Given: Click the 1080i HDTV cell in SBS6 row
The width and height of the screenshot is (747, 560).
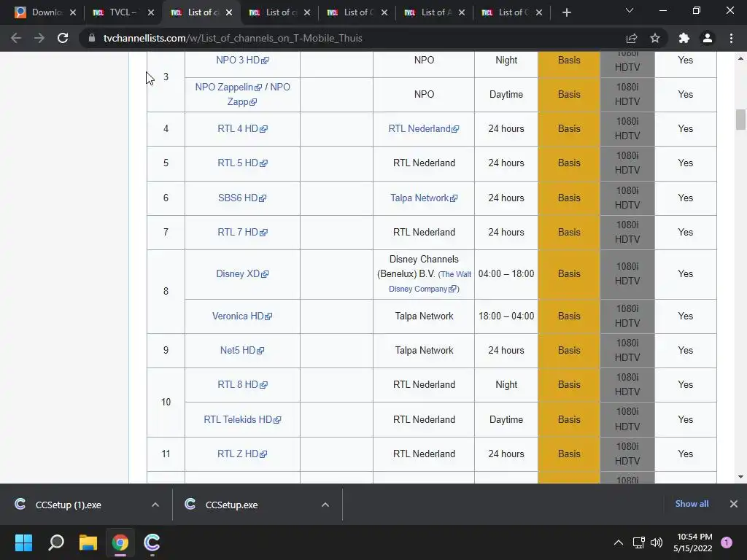Looking at the screenshot, I should pos(627,198).
